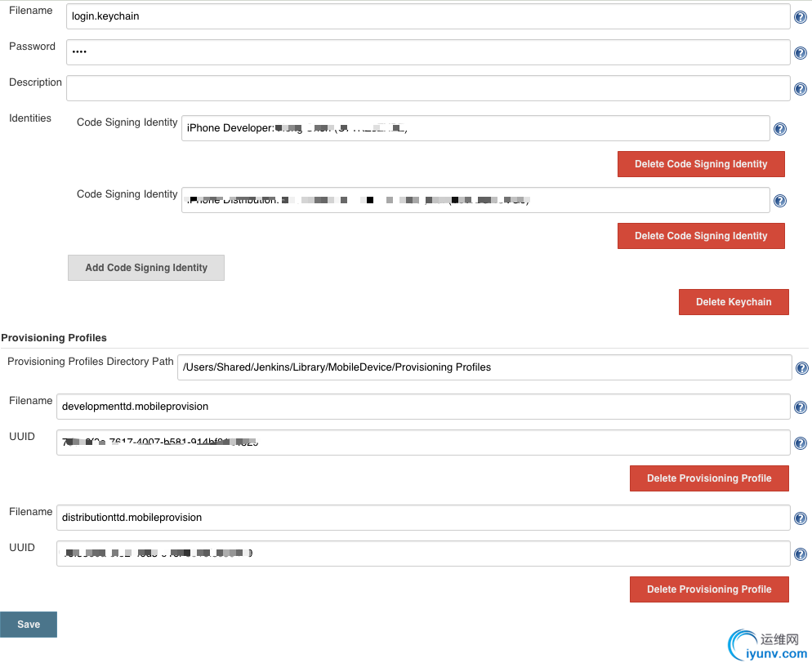Open help for iPhone Developer signing identity
812x667 pixels.
coord(780,129)
